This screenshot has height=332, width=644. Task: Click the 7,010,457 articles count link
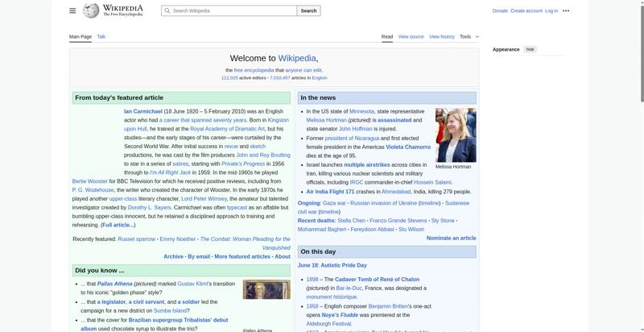[x=279, y=77]
